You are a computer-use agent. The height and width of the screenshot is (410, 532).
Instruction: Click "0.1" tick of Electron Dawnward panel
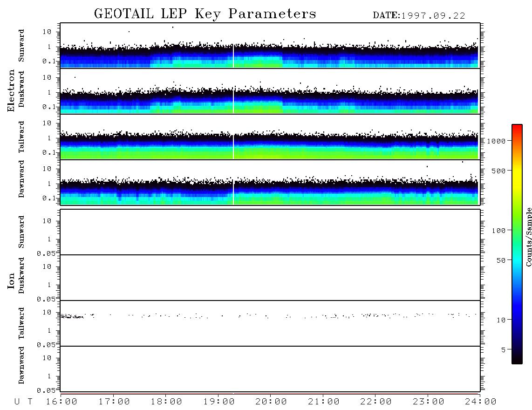coord(49,198)
